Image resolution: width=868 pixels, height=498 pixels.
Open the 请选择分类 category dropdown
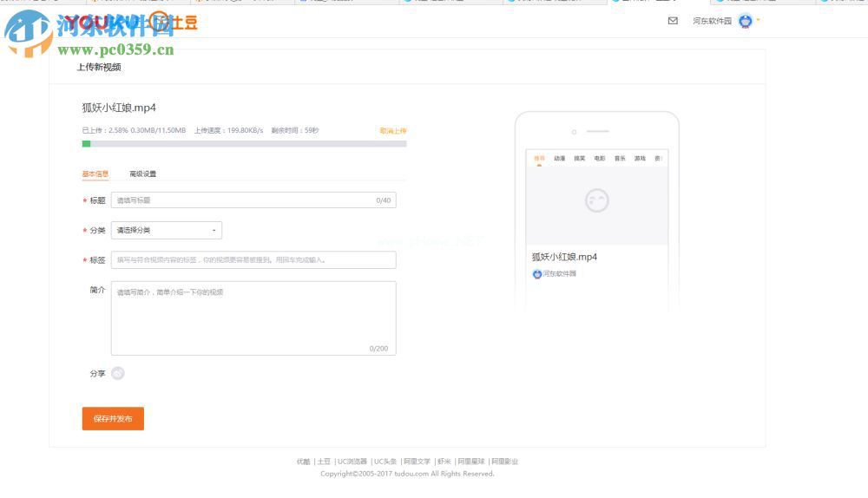click(x=167, y=231)
